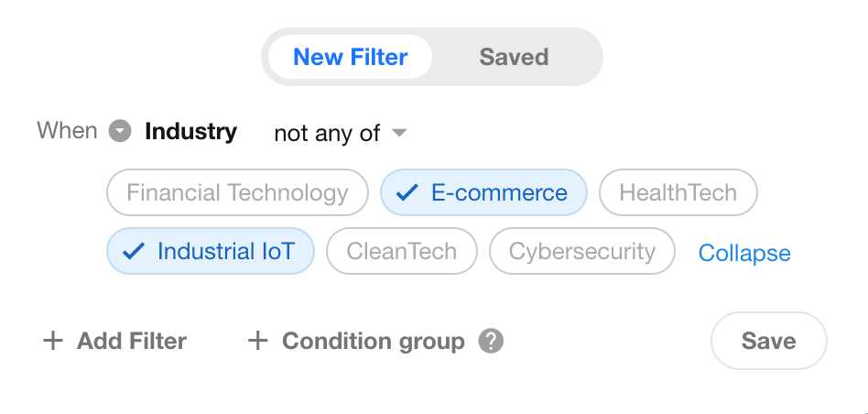Toggle the CleanTech industry chip
This screenshot has width=868, height=414.
tap(401, 251)
